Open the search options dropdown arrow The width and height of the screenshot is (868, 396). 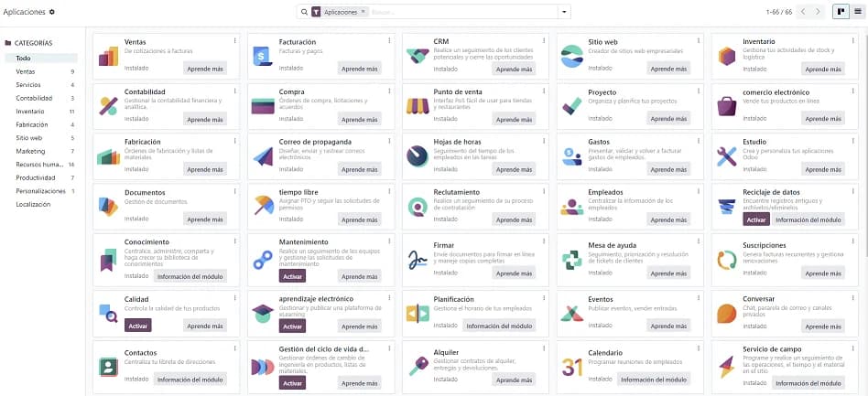[x=564, y=12]
